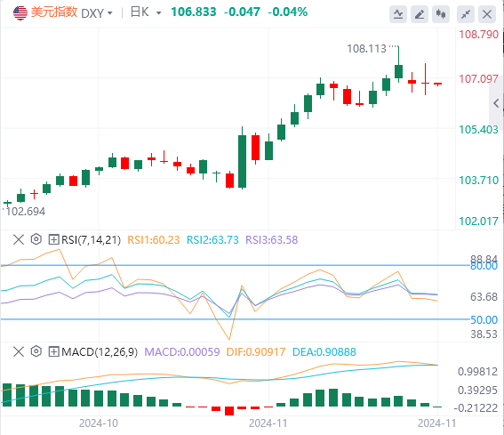Click the US flag icon
The height and width of the screenshot is (435, 504).
coord(20,12)
